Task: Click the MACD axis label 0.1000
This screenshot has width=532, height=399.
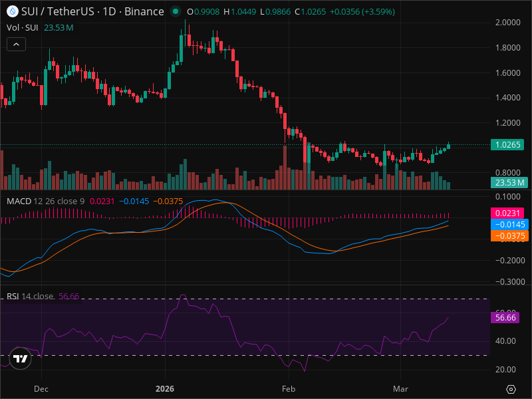Action: [x=507, y=197]
